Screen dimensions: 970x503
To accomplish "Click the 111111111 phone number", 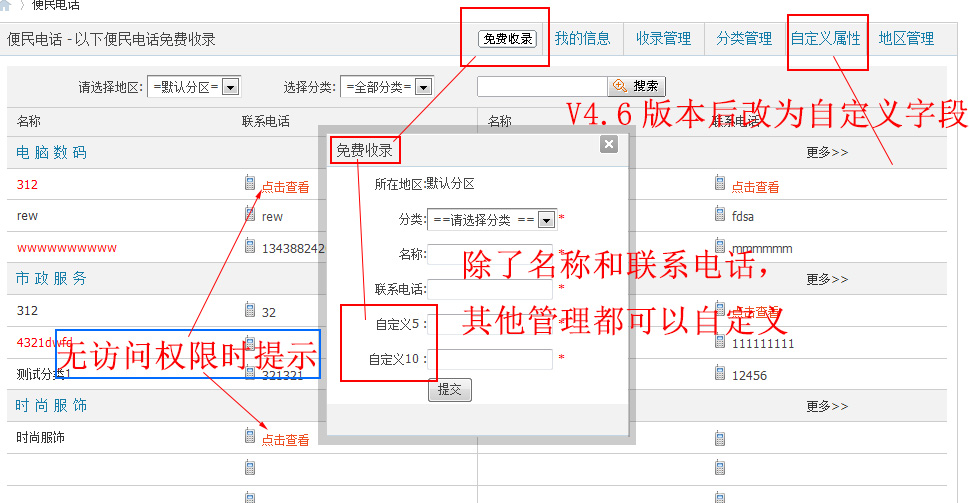I will 763,343.
